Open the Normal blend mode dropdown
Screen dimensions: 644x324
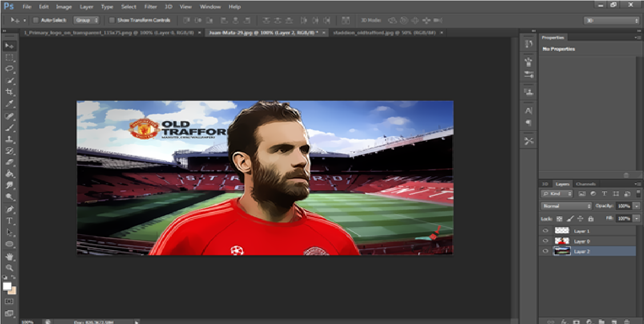566,206
